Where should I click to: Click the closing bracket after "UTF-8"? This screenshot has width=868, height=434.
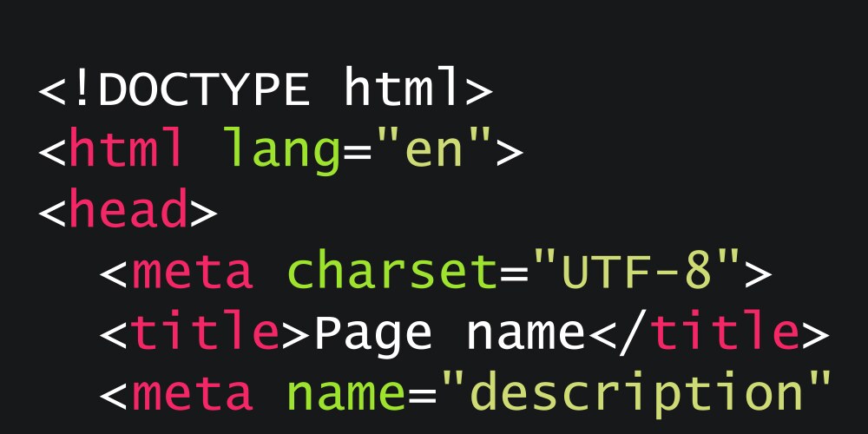pos(759,272)
